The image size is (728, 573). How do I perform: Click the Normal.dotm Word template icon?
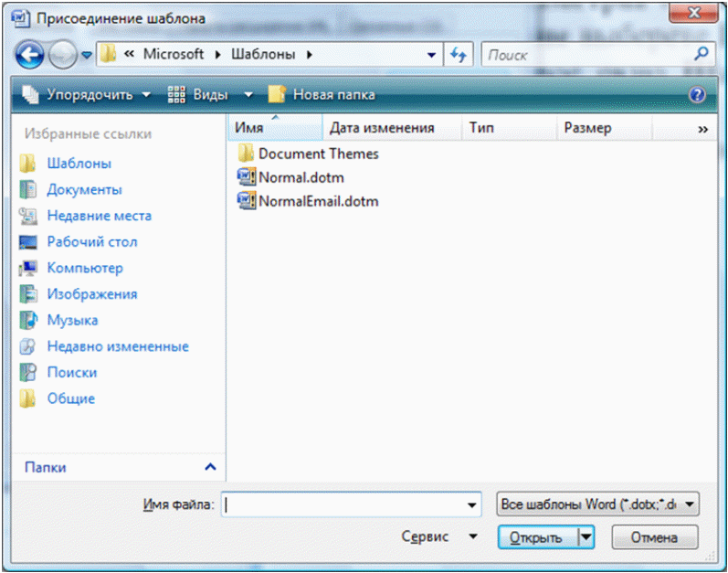246,176
